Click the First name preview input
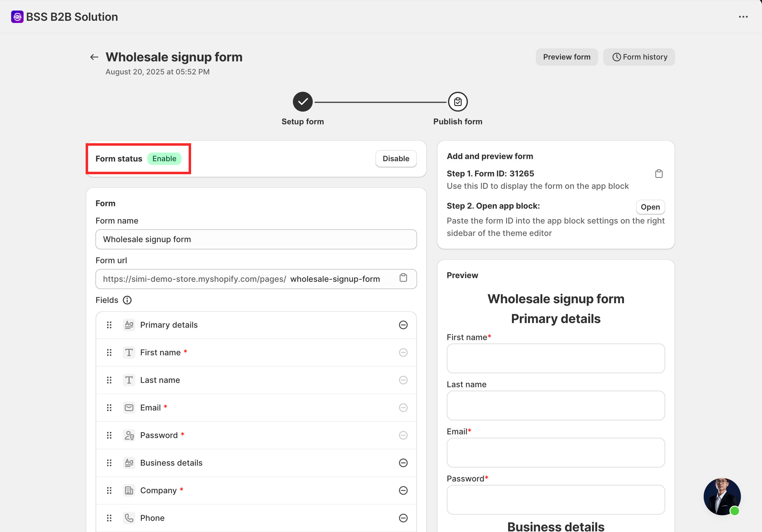The image size is (762, 532). point(555,358)
